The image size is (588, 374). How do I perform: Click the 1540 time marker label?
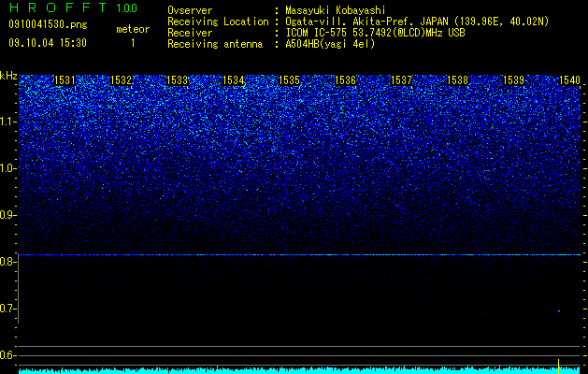pos(569,80)
